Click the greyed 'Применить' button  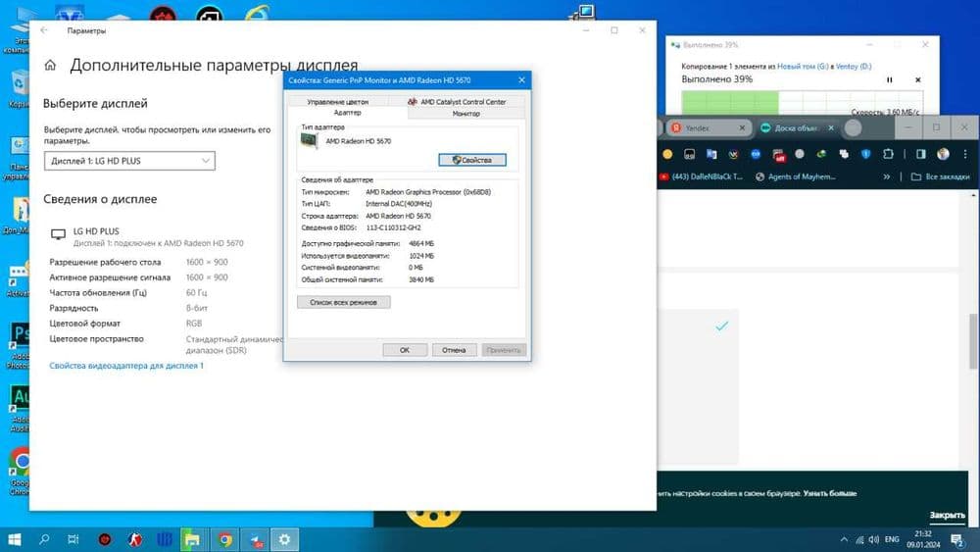tap(504, 350)
